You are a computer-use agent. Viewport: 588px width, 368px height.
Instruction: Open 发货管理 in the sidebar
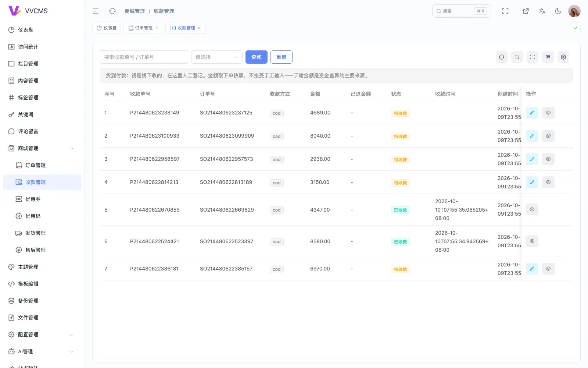point(42,233)
